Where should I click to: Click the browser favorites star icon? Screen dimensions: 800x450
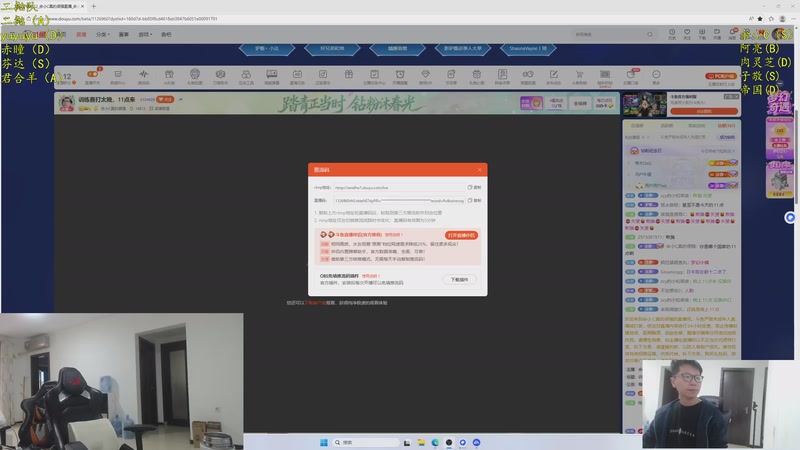coord(760,18)
